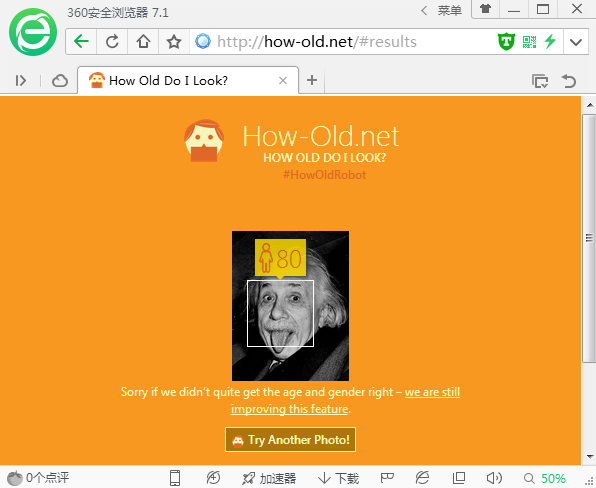This screenshot has width=596, height=488.
Task: Open the QR code icon in address bar
Action: [529, 42]
